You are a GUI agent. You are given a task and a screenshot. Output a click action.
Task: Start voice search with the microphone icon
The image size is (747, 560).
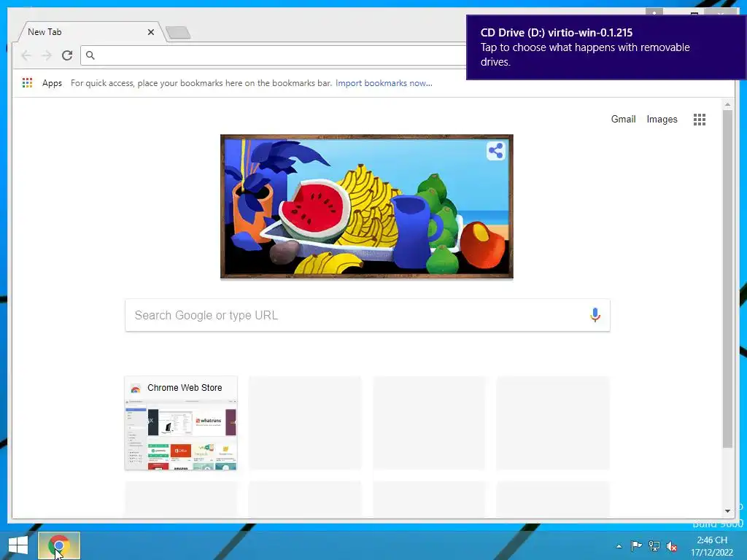pos(595,315)
